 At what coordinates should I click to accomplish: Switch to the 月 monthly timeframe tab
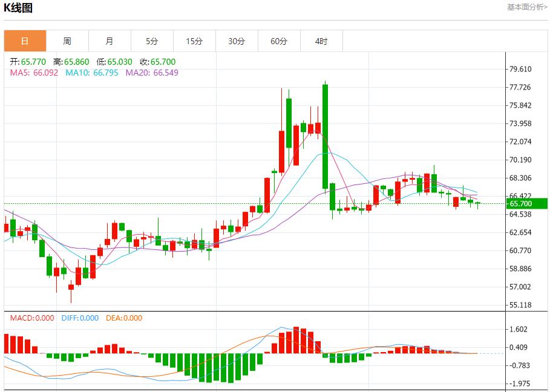pyautogui.click(x=110, y=41)
